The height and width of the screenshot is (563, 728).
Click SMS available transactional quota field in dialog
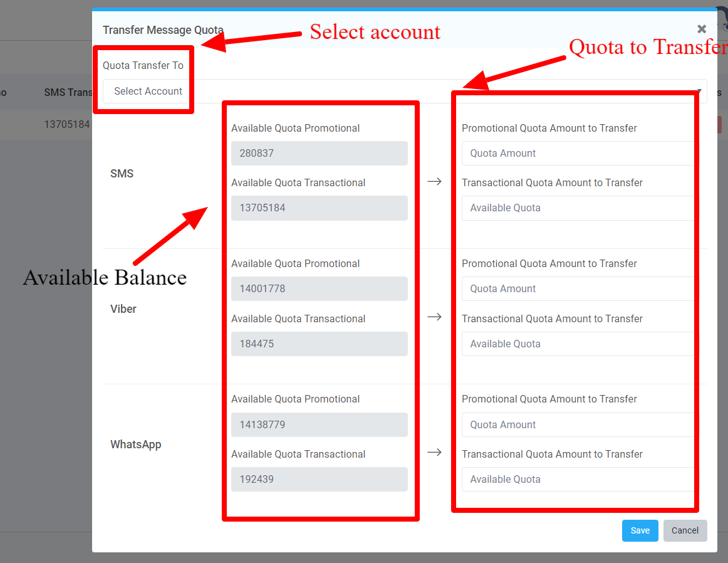click(319, 208)
